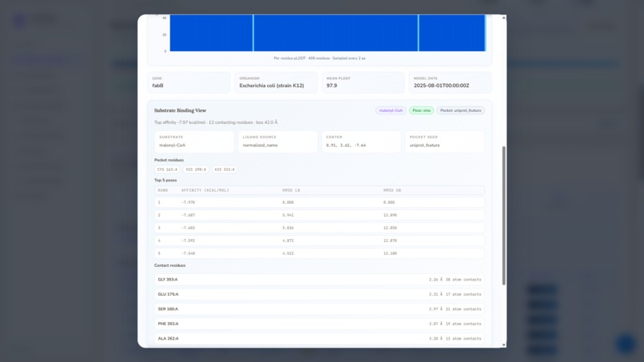Click the pose rank 3 affinity -7.603
The height and width of the screenshot is (362, 644).
click(x=188, y=228)
